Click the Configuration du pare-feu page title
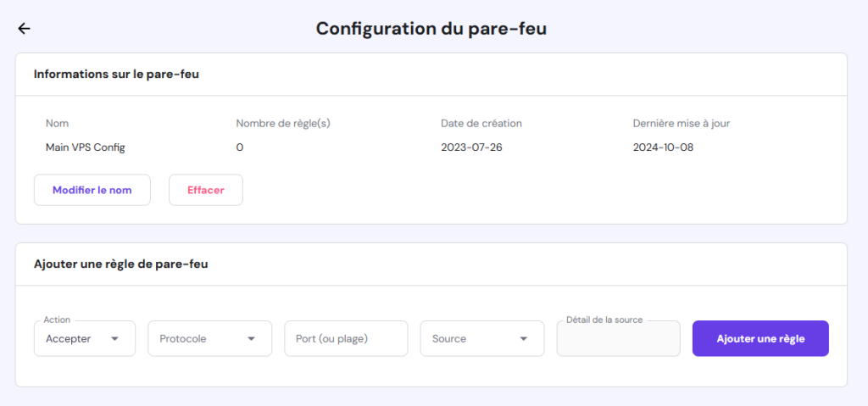The image size is (868, 406). [x=431, y=28]
